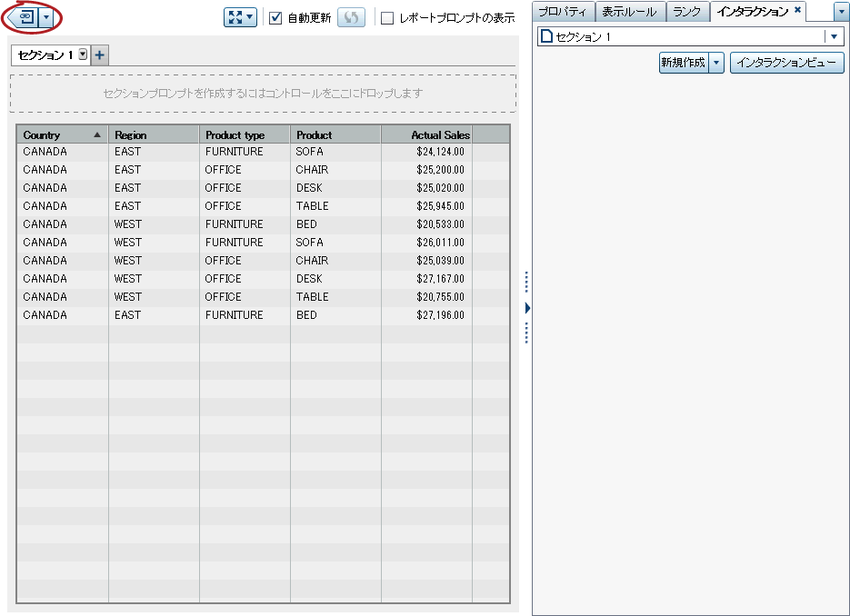Add a new section with the plus icon
Image resolution: width=850 pixels, height=616 pixels.
pos(100,55)
